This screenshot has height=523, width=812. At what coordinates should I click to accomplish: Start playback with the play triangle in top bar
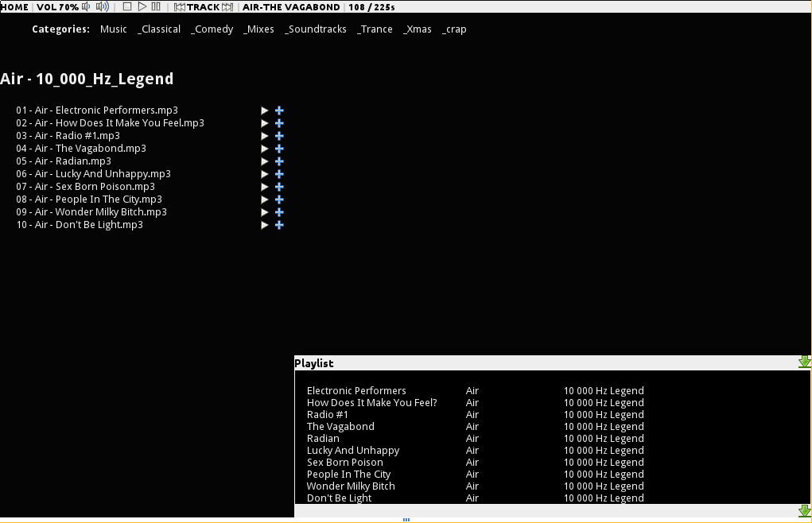(x=142, y=6)
